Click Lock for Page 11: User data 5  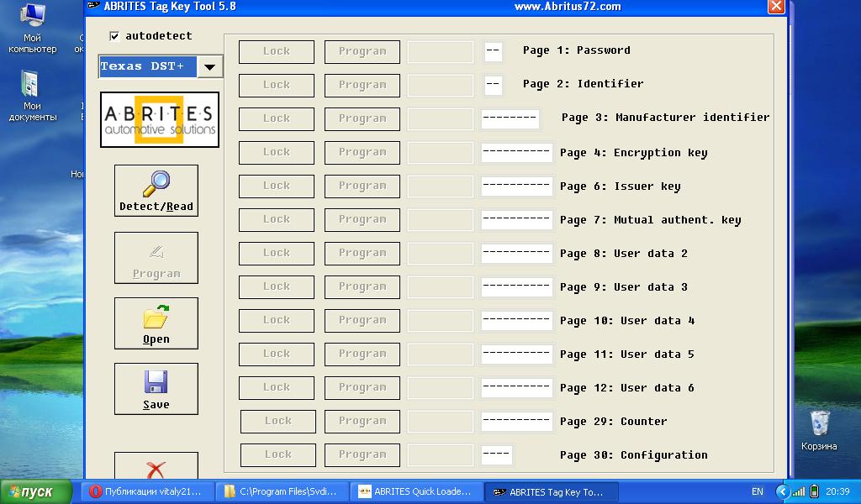(276, 354)
